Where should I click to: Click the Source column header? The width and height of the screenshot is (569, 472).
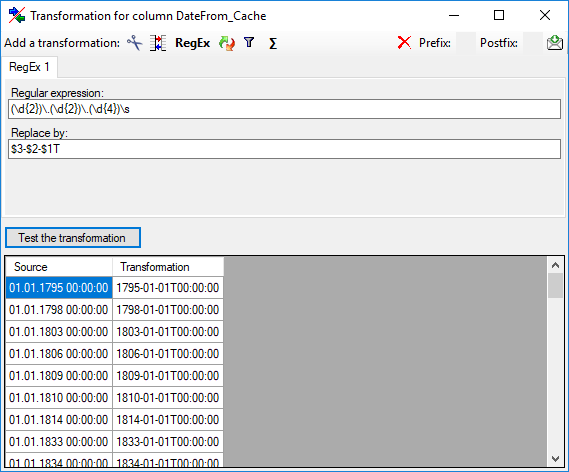(x=59, y=267)
